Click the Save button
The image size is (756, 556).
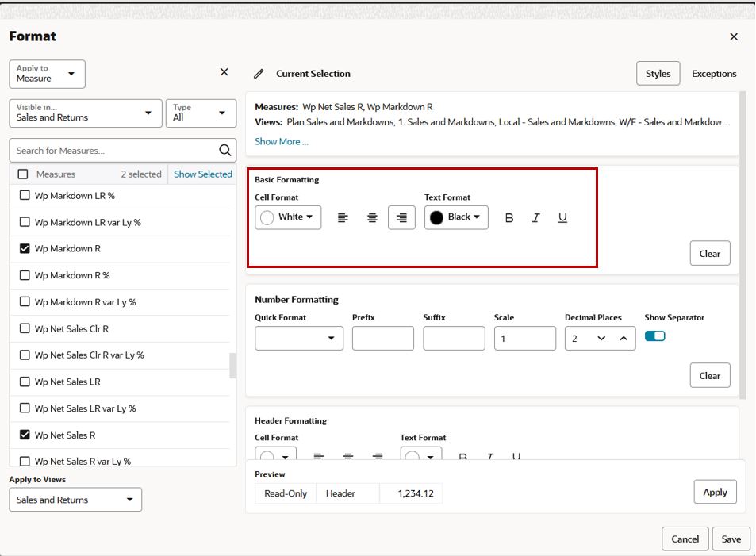point(731,539)
